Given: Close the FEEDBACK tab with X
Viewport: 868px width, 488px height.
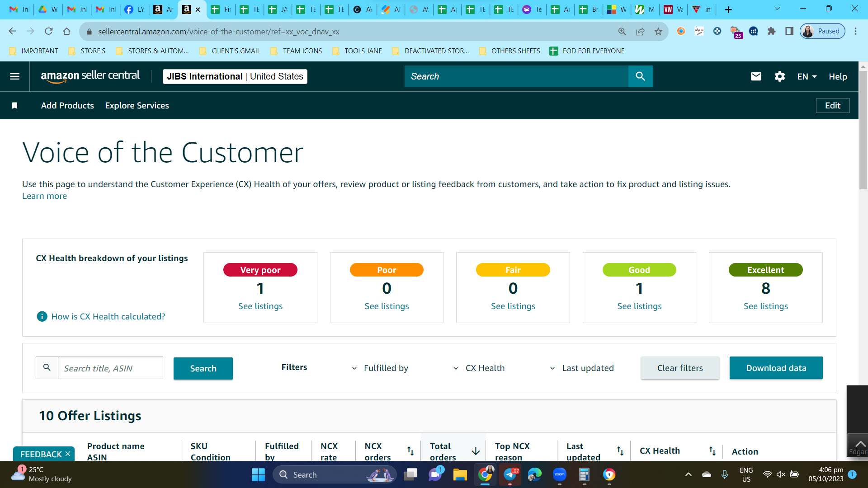Looking at the screenshot, I should pos(68,454).
